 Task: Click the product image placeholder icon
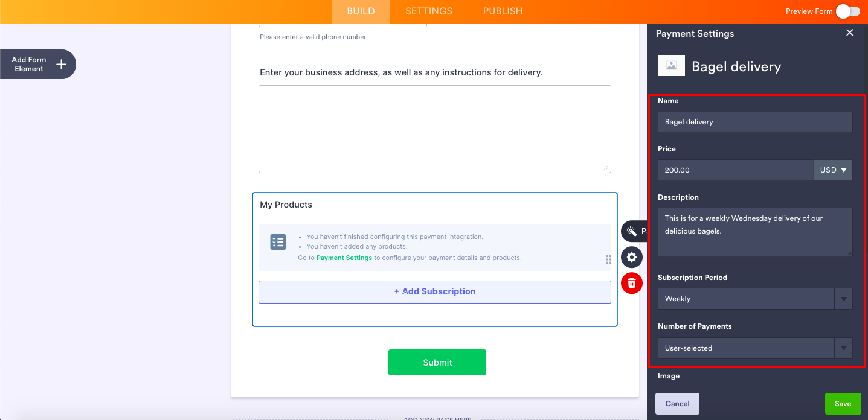(x=671, y=66)
